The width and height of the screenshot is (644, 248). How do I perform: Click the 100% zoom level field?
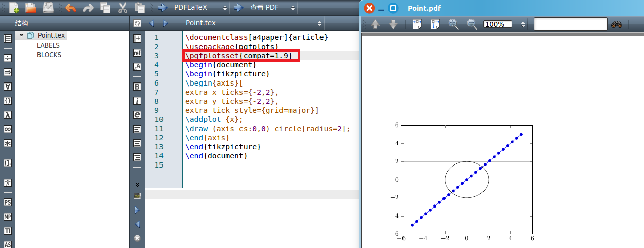pos(498,24)
